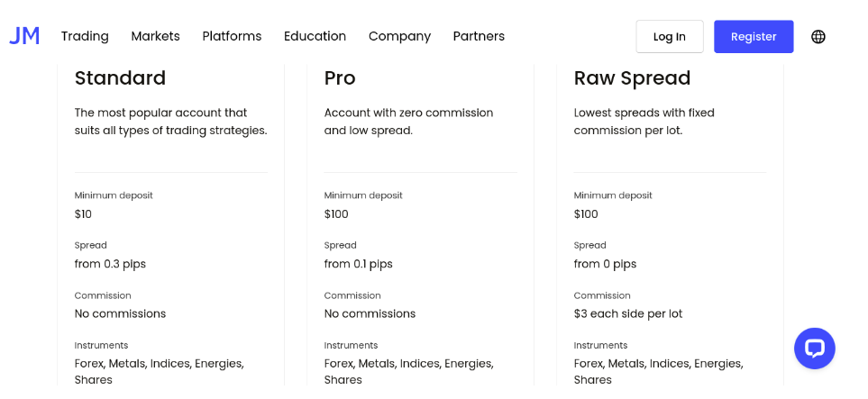The width and height of the screenshot is (868, 399).
Task: Go to the Education menu
Action: [315, 36]
